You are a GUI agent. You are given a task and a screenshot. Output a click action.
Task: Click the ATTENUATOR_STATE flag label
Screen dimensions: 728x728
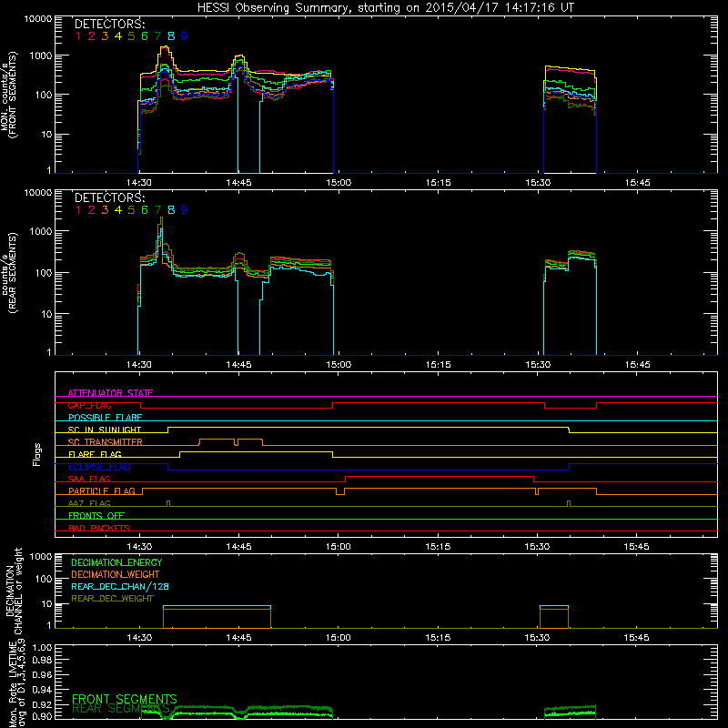110,393
